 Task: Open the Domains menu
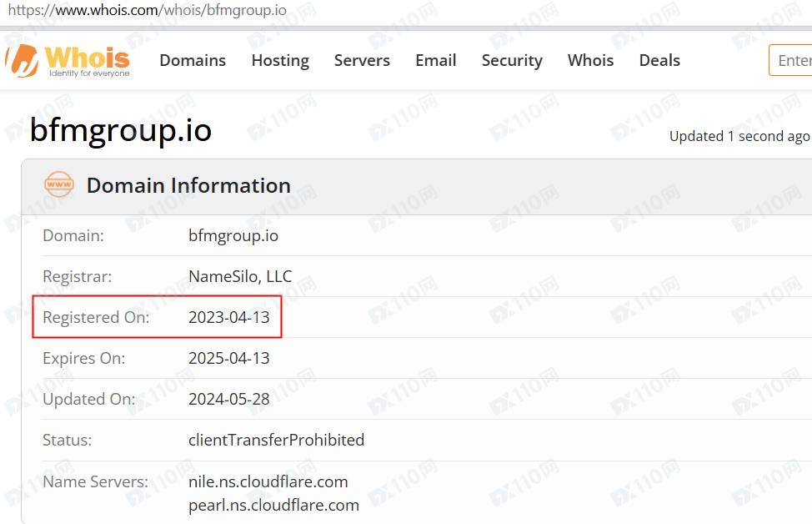pyautogui.click(x=193, y=61)
